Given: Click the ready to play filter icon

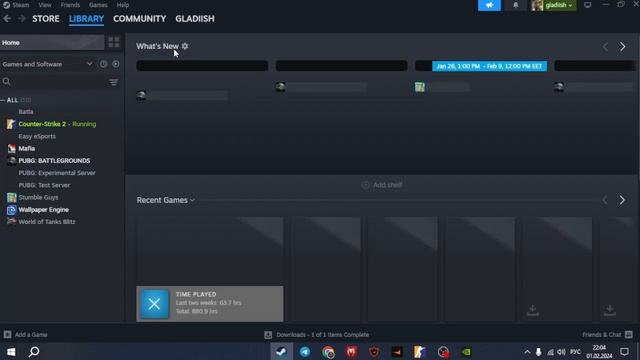Looking at the screenshot, I should coord(116,64).
